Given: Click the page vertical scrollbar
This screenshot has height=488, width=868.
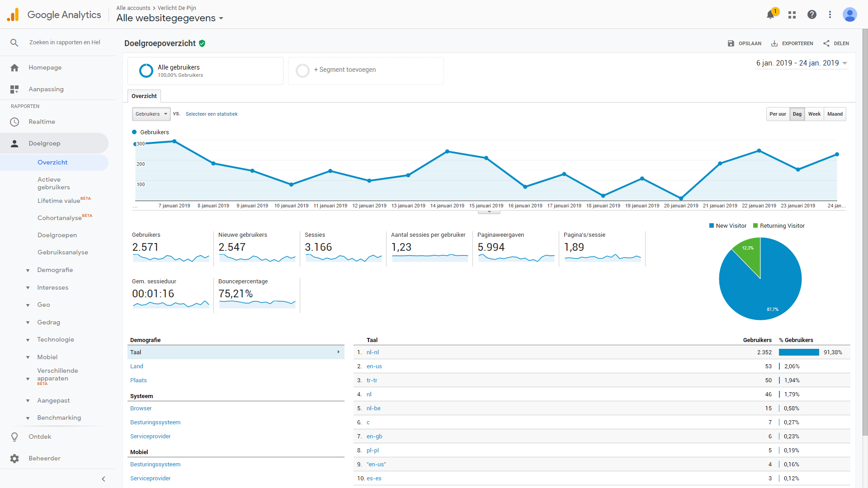Looking at the screenshot, I should coord(865,233).
